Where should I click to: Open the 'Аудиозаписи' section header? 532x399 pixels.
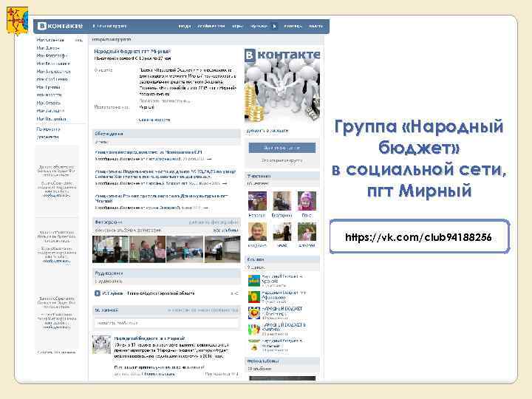166,273
